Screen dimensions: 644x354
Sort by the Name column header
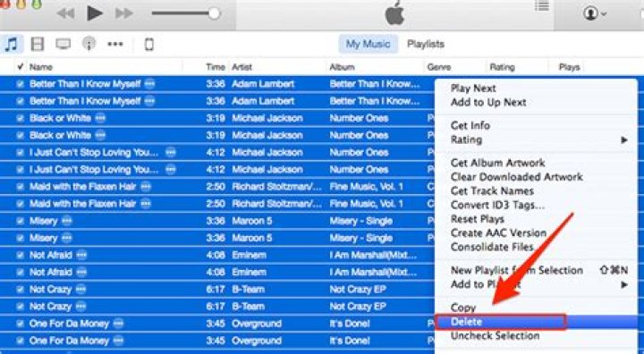(40, 67)
